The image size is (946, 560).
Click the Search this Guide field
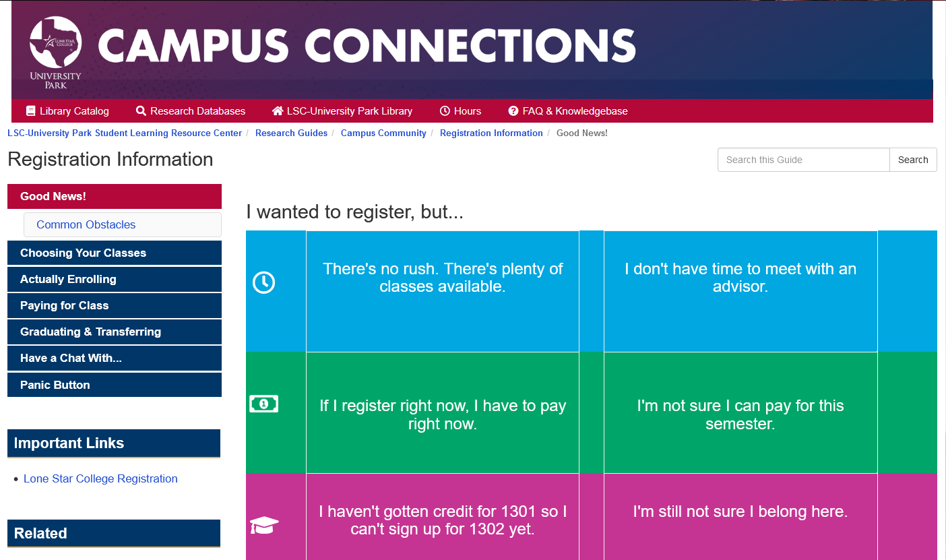[x=804, y=160]
